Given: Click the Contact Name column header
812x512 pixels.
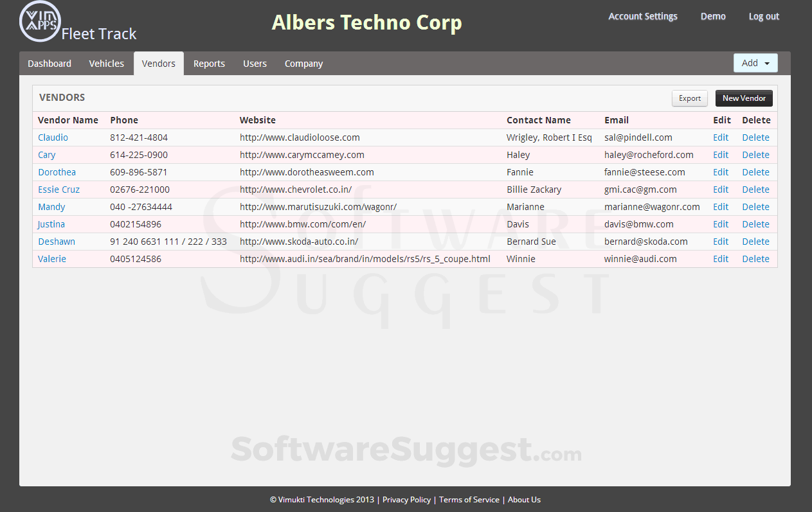Looking at the screenshot, I should point(539,120).
